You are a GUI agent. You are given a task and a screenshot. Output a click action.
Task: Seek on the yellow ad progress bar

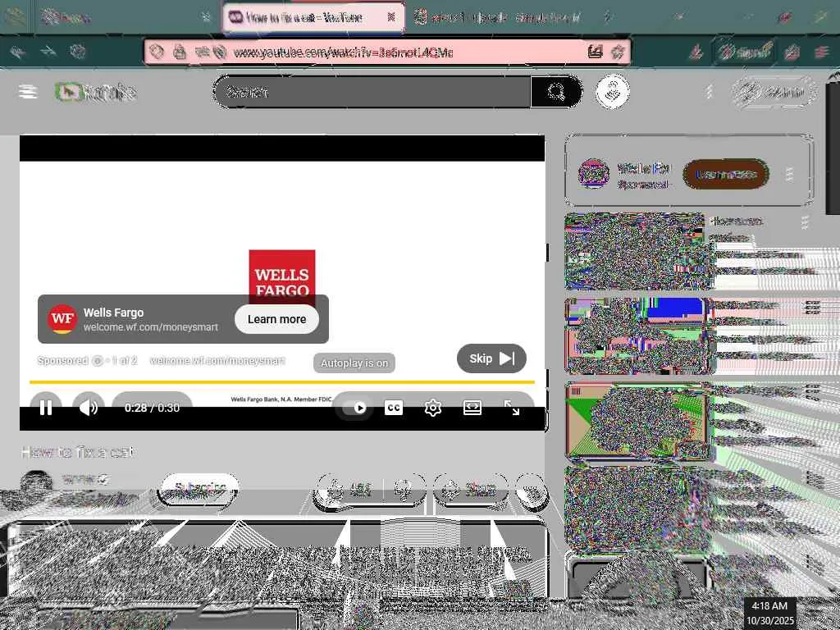coord(282,382)
